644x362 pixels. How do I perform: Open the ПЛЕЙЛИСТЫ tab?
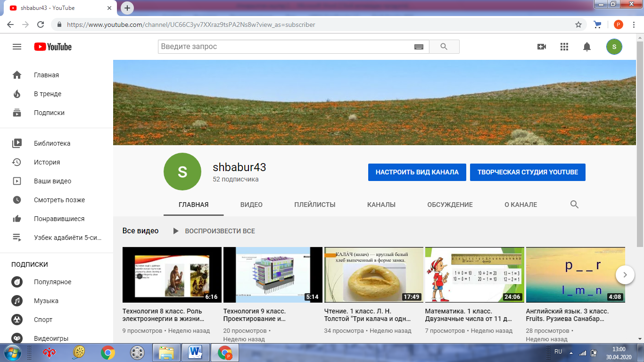[x=315, y=205]
